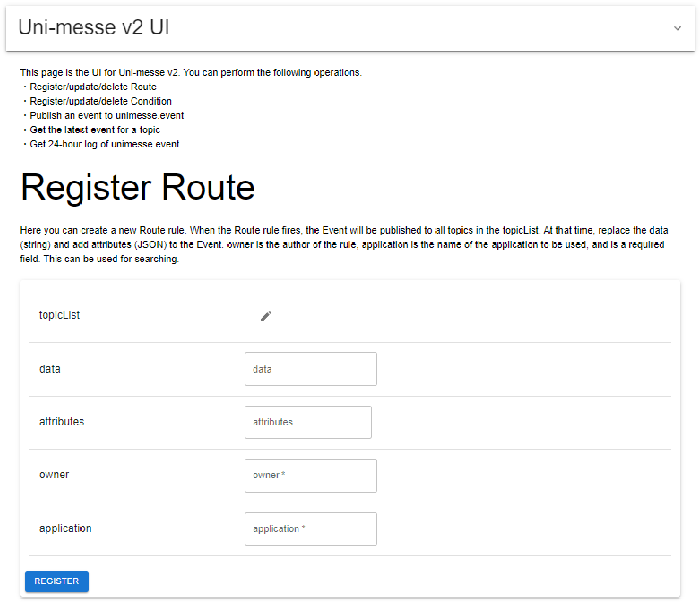Click the Register/update/delete Condition list item
This screenshot has height=602, width=700.
click(x=100, y=101)
